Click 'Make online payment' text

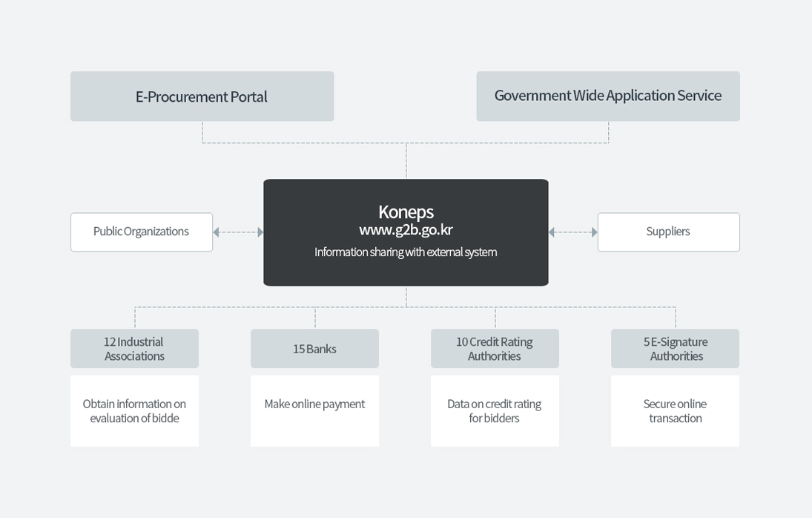(x=315, y=404)
